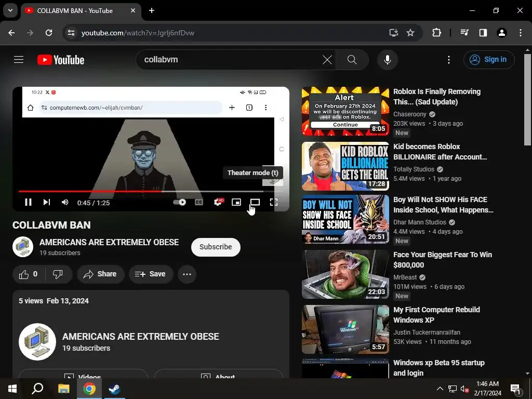Image resolution: width=532 pixels, height=399 pixels.
Task: Close the COLLABVM BAN tab
Action: click(x=133, y=10)
